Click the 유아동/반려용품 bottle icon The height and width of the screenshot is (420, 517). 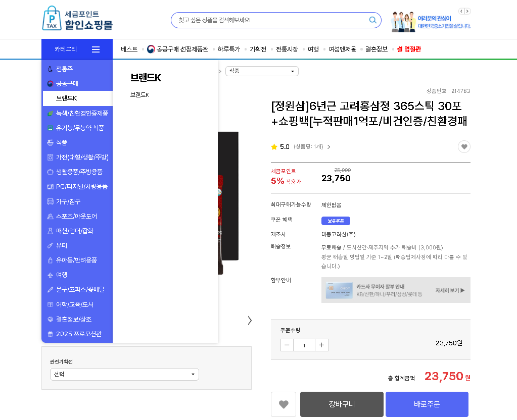tap(50, 260)
